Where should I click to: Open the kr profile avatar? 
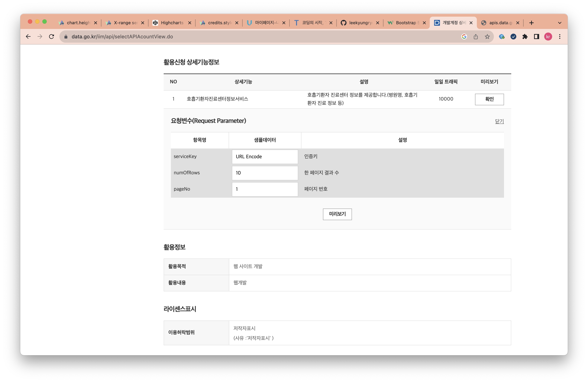click(548, 37)
